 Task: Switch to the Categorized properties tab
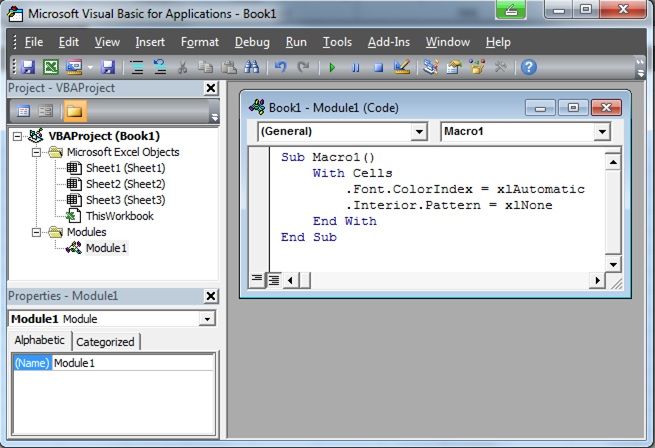105,342
